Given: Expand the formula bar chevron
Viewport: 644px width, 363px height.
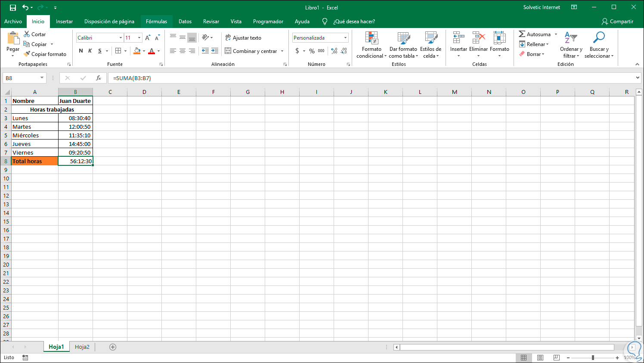Looking at the screenshot, I should pyautogui.click(x=638, y=78).
